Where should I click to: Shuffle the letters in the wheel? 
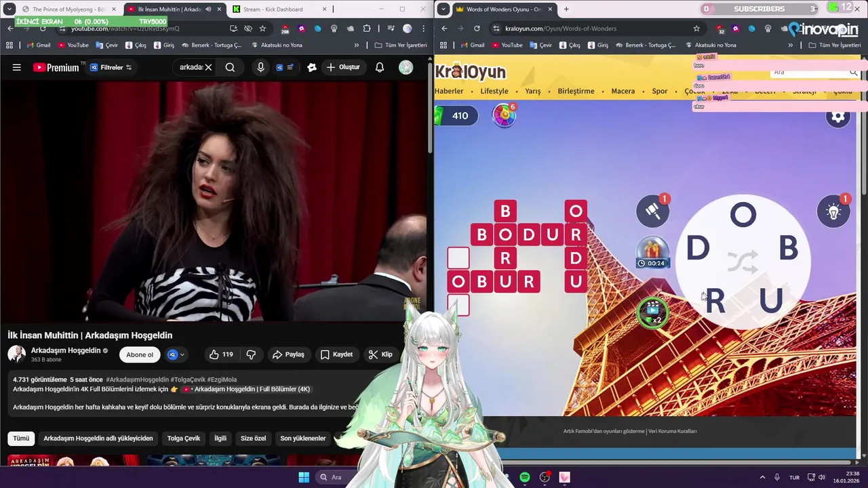(x=743, y=262)
